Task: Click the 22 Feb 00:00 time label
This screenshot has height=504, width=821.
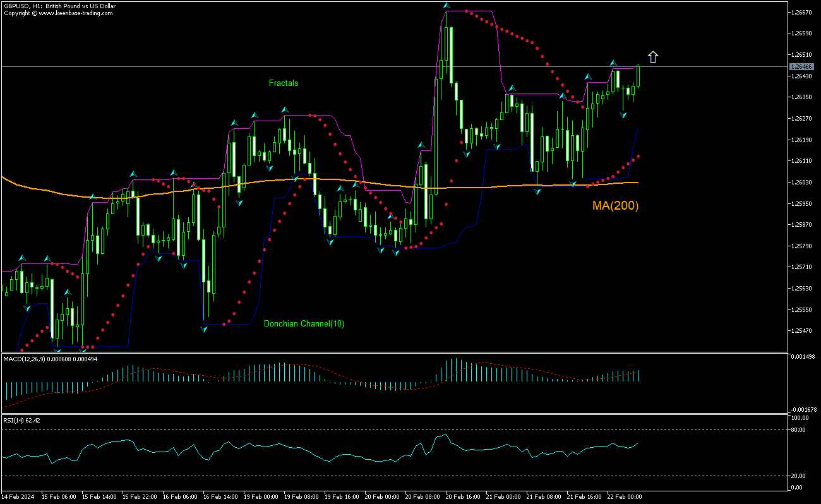Action: click(625, 497)
